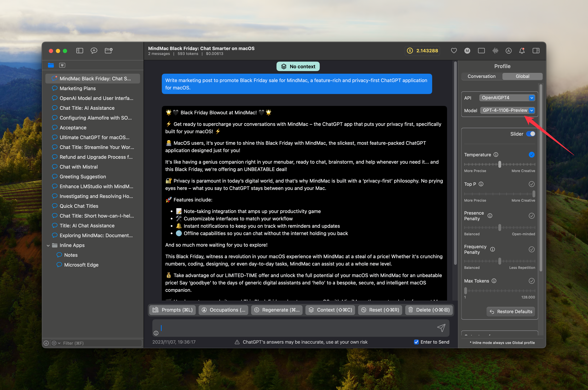Click Context (⇧⌘C) button
This screenshot has width=588, height=390.
tap(331, 310)
